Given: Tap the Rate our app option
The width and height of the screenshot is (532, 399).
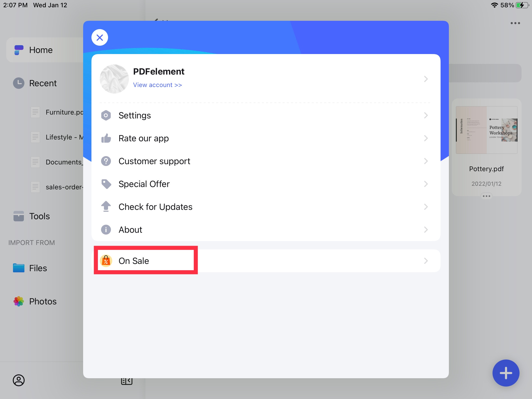Looking at the screenshot, I should point(265,138).
